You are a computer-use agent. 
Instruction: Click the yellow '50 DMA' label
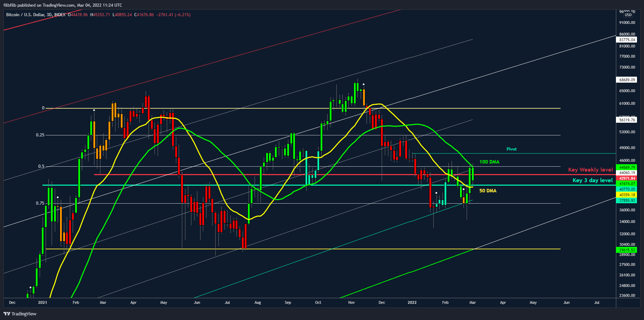[x=488, y=191]
